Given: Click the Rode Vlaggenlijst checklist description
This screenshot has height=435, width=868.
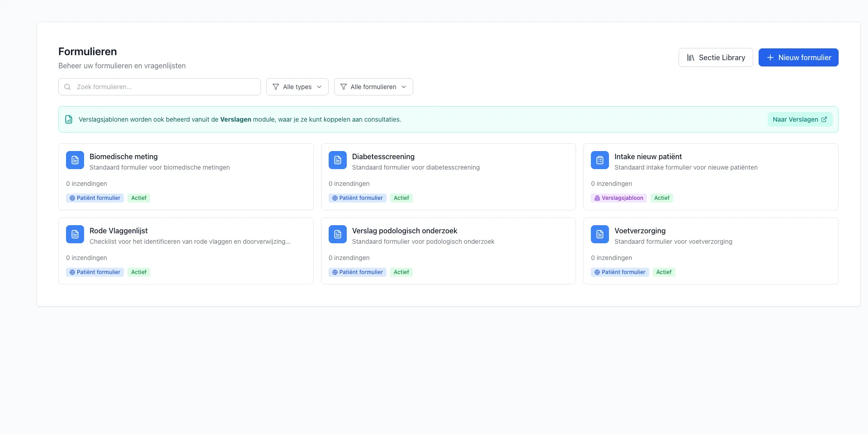Looking at the screenshot, I should [x=190, y=241].
